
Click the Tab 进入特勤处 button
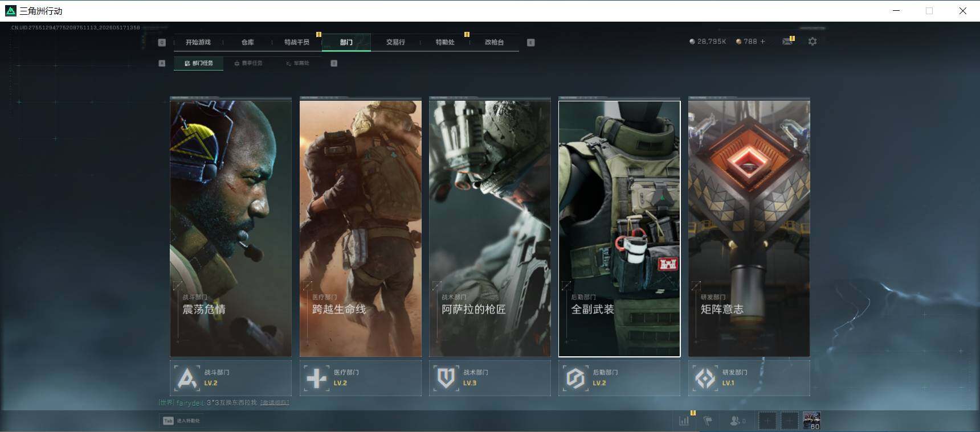tap(182, 421)
